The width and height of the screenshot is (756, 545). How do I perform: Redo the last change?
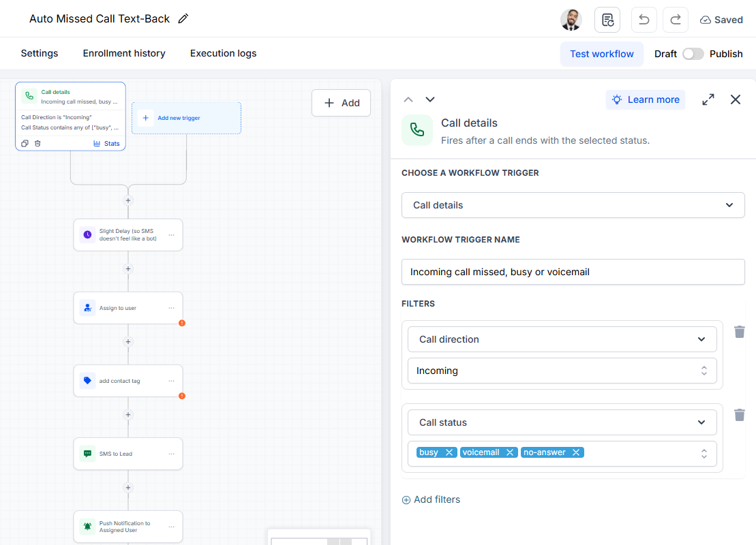[675, 20]
